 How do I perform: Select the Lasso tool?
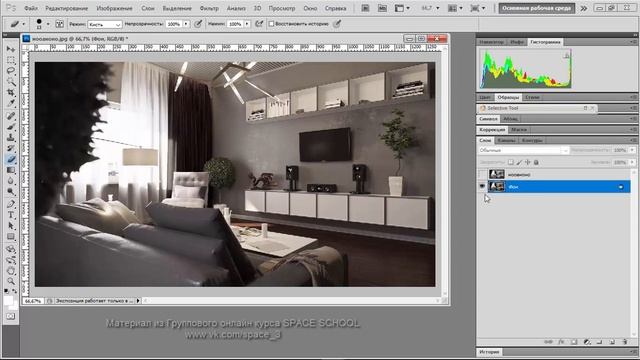point(11,71)
